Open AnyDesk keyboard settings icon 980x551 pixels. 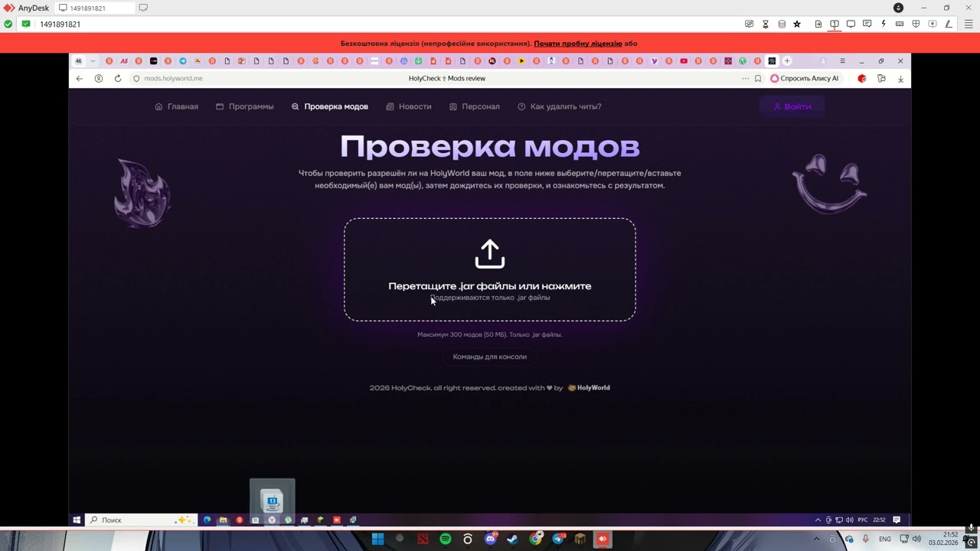tap(900, 24)
